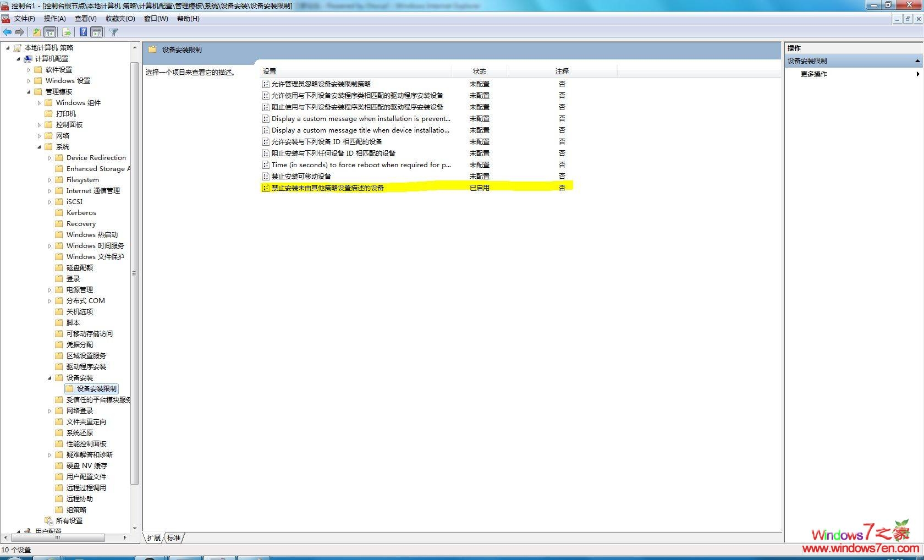The image size is (924, 560).
Task: Click the Back navigation arrow
Action: 7,32
